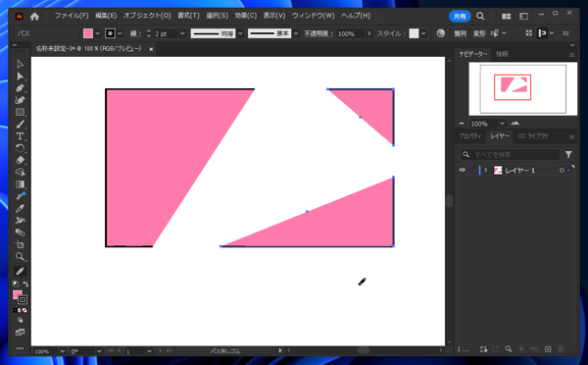Screen dimensions: 588x365
Task: Change the screen mode
Action: coord(20,333)
